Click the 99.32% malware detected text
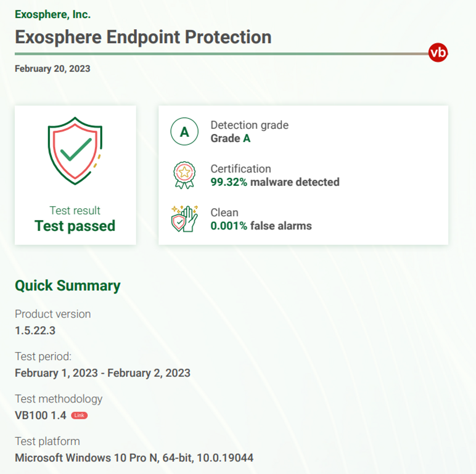 [275, 182]
